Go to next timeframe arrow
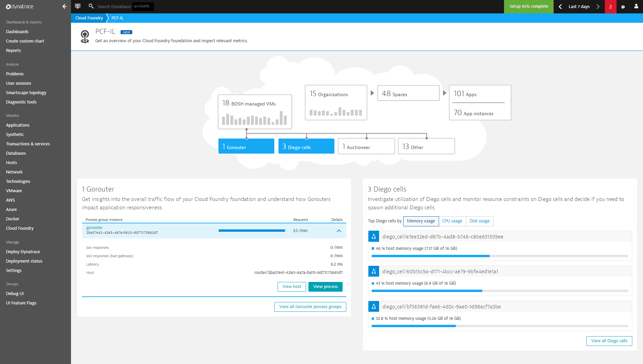643x364 pixels. pos(598,7)
